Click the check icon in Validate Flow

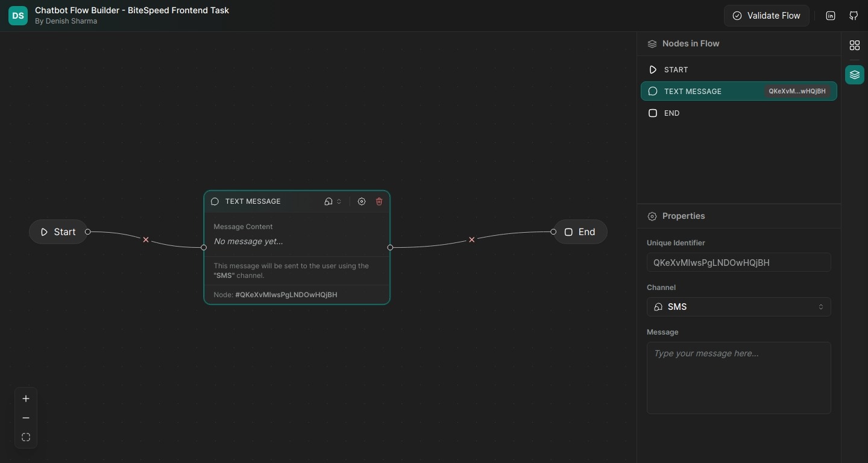(x=737, y=16)
